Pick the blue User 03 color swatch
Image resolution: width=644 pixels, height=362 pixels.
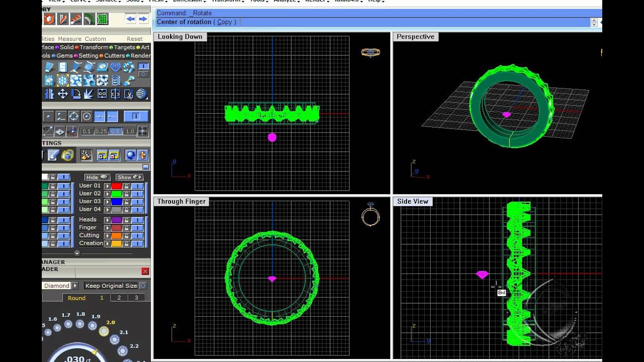pos(117,202)
